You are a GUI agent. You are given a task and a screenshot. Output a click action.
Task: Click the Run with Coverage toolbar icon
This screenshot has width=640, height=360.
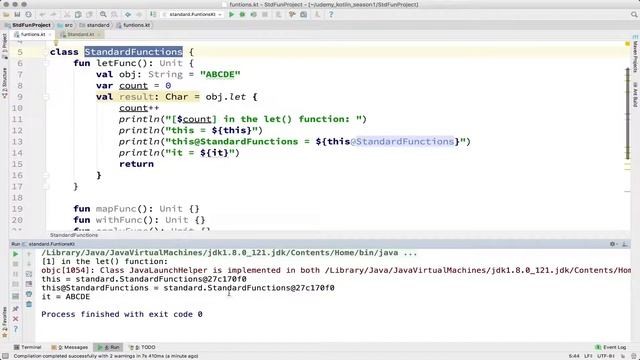253,14
